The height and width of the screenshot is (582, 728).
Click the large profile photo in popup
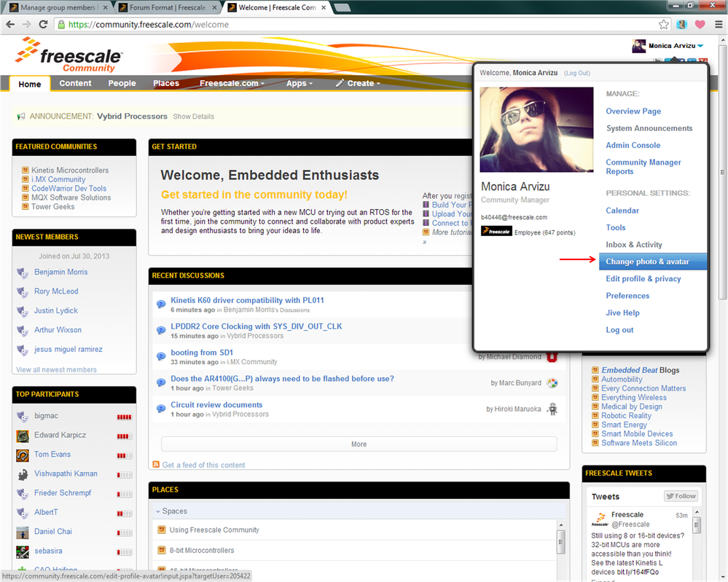(x=536, y=130)
